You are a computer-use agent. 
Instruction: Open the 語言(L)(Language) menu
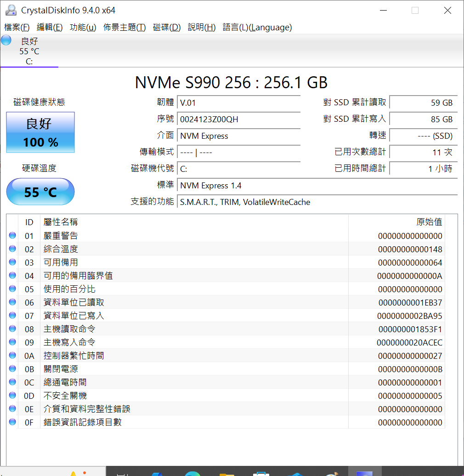click(257, 27)
